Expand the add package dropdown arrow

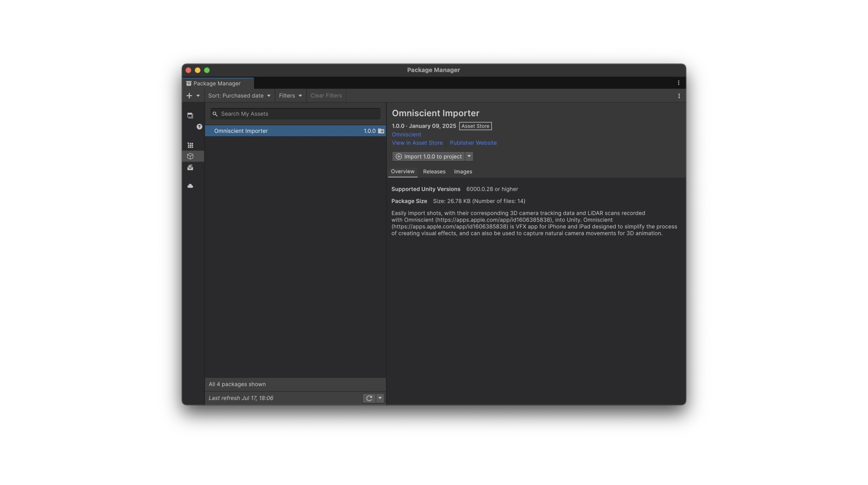[x=198, y=96]
